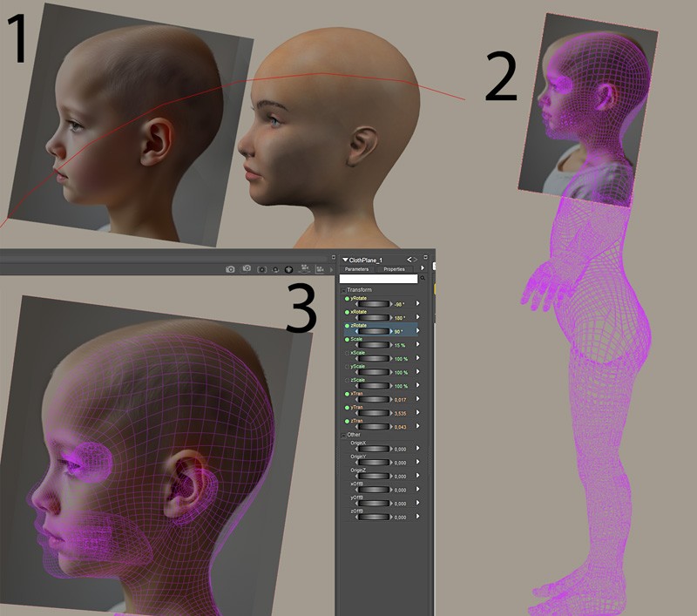This screenshot has height=616, width=697.
Task: Toggle the empty animation dot beside xScale
Action: (347, 354)
